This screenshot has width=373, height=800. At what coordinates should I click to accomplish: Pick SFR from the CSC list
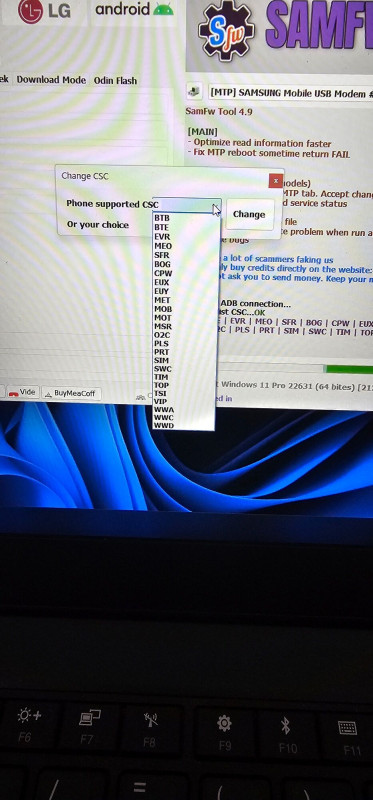[x=162, y=255]
